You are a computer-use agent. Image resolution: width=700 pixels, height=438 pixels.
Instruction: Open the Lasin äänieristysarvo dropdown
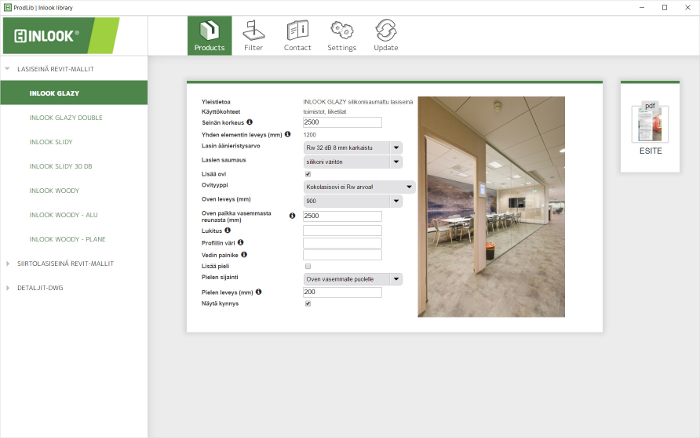[x=396, y=147]
